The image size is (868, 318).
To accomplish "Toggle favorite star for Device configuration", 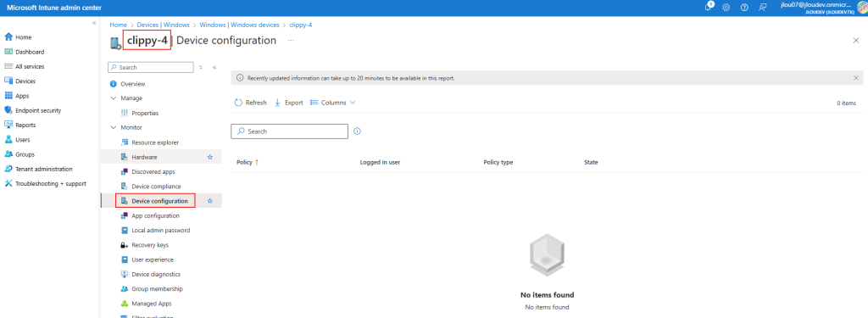I will click(x=210, y=201).
